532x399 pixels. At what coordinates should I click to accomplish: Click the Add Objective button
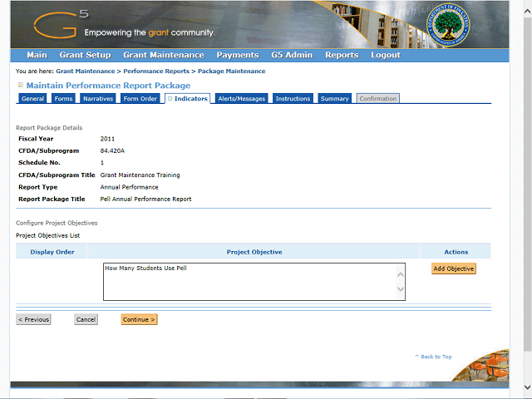point(454,268)
